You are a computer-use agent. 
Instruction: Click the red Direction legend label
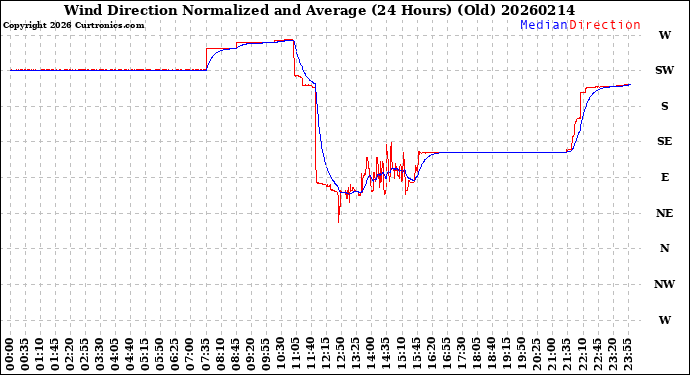pyautogui.click(x=605, y=25)
